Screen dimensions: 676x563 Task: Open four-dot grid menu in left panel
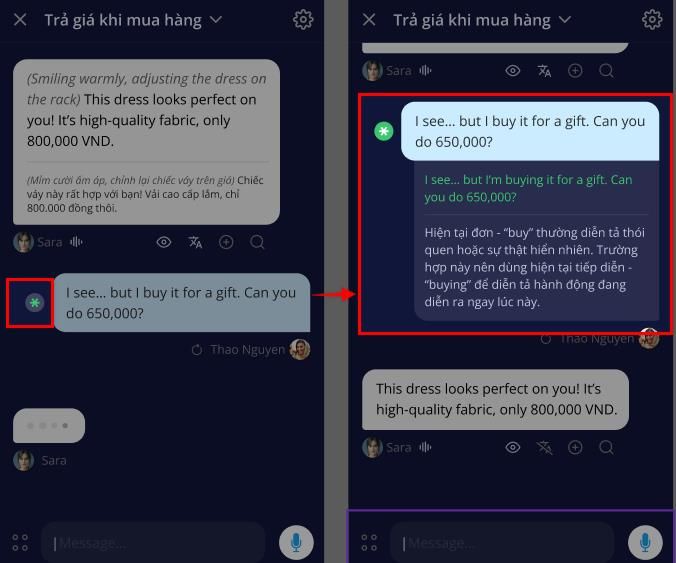pyautogui.click(x=20, y=543)
